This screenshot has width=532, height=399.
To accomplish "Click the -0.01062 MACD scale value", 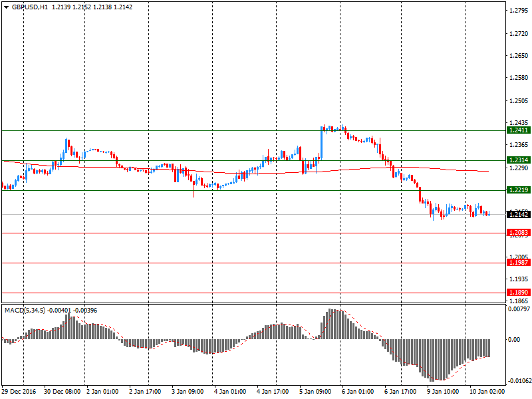I will tap(519, 381).
